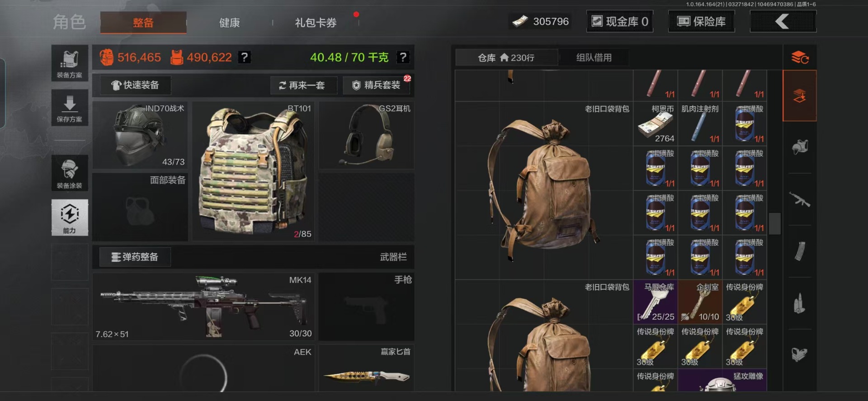Filter warehouse by last category icon
868x401 pixels.
[800, 354]
